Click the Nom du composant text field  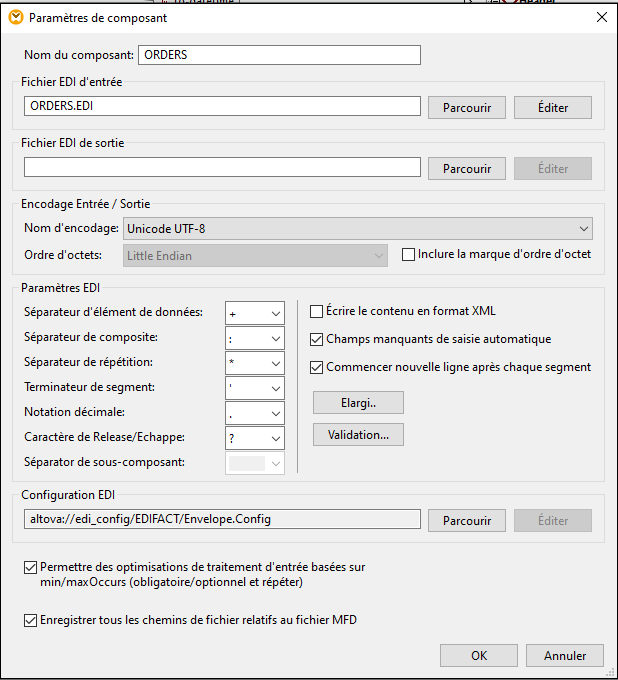(279, 55)
